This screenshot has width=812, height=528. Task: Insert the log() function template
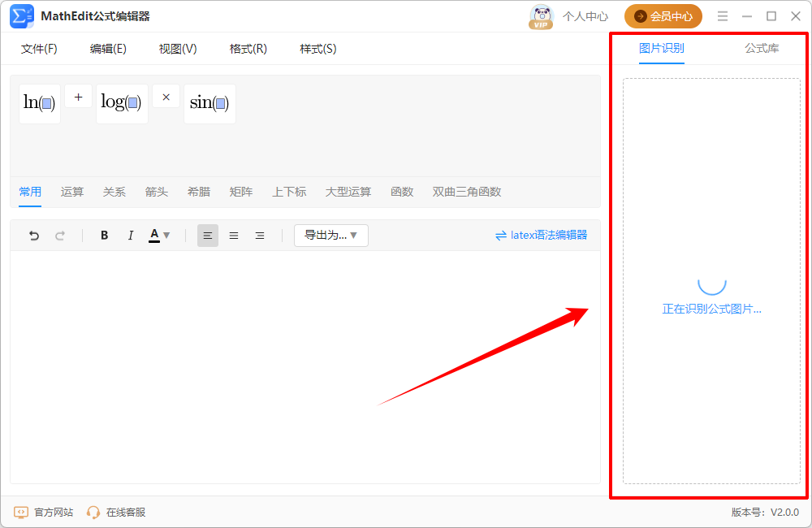[x=122, y=104]
